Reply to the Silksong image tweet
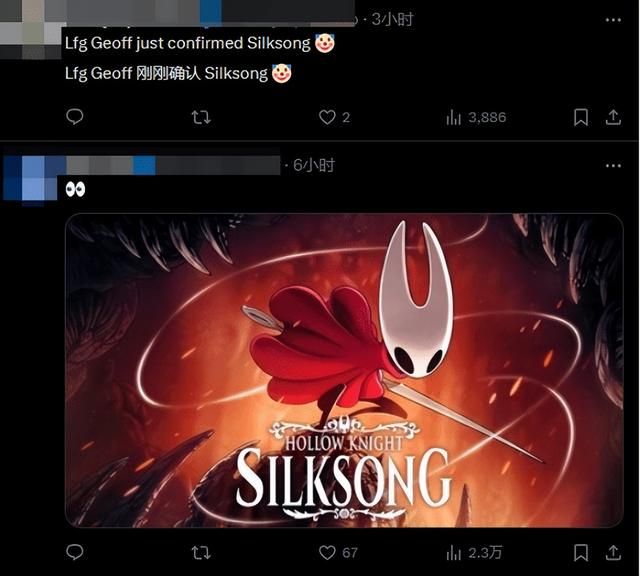Image resolution: width=640 pixels, height=576 pixels. [75, 553]
